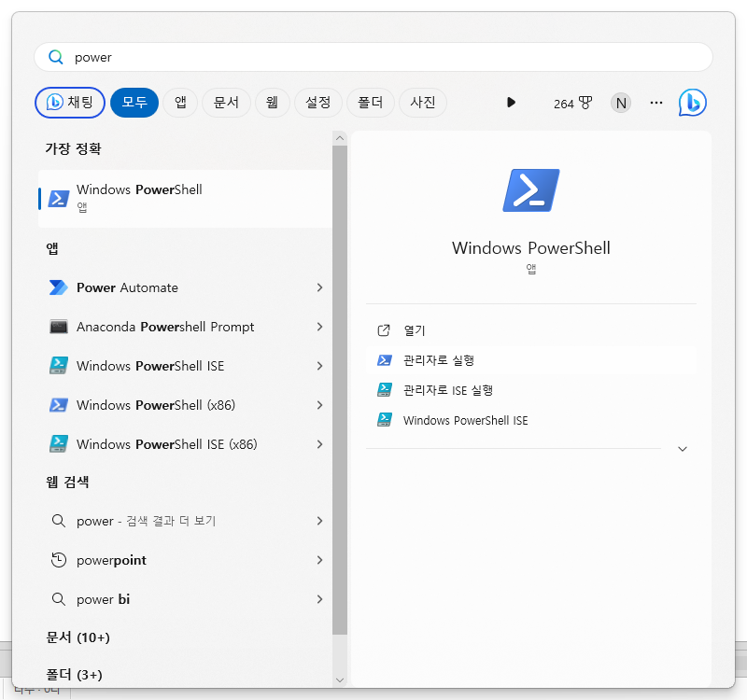This screenshot has height=700, width=747.
Task: Expand the 'power' web search chevron
Action: [x=319, y=521]
